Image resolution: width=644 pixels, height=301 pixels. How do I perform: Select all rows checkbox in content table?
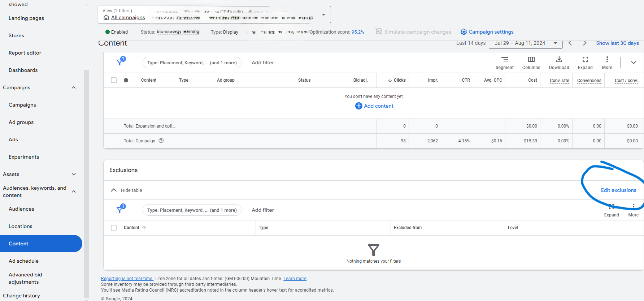tap(114, 80)
